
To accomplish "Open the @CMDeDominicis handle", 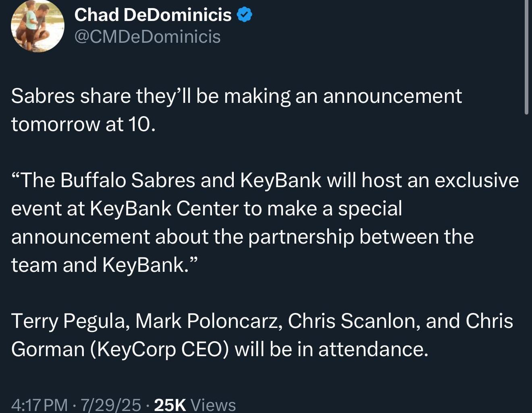I will tap(147, 37).
